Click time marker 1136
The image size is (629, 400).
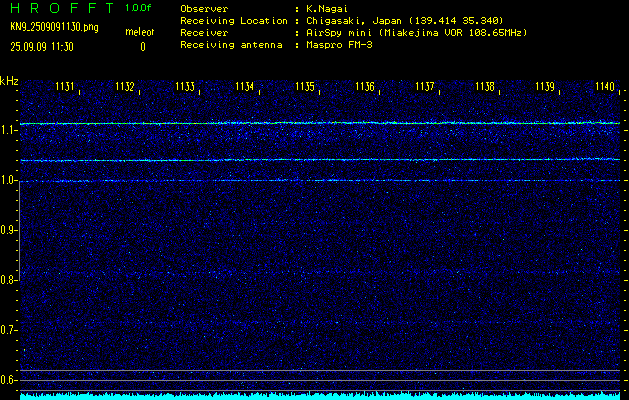[365, 86]
